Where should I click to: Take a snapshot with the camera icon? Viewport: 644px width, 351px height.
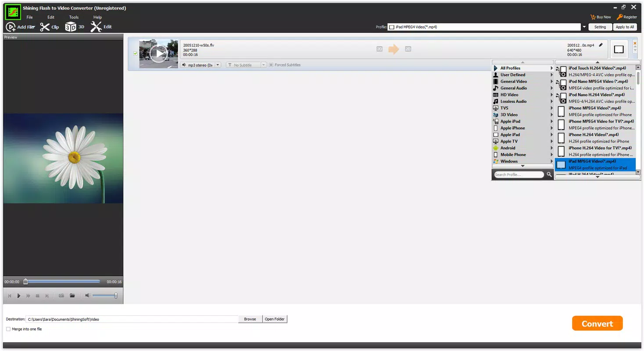(x=61, y=296)
